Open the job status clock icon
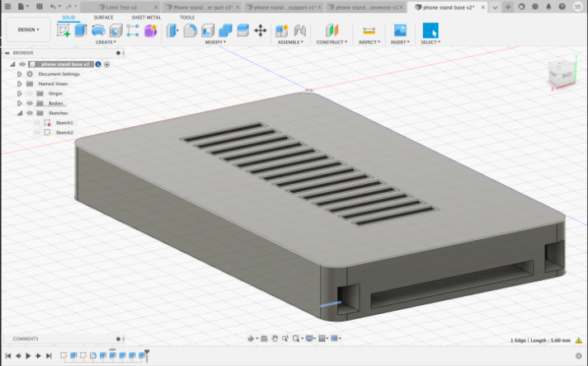 [x=535, y=7]
